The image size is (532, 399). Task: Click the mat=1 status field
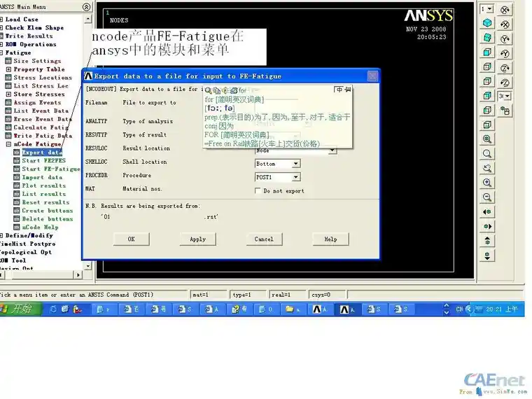(x=209, y=295)
